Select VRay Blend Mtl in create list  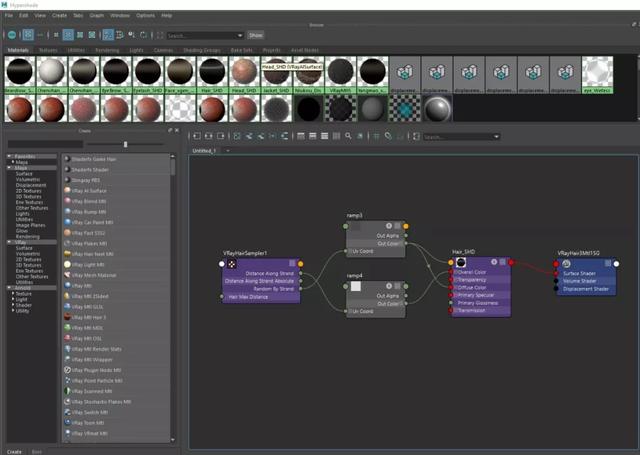[116, 201]
